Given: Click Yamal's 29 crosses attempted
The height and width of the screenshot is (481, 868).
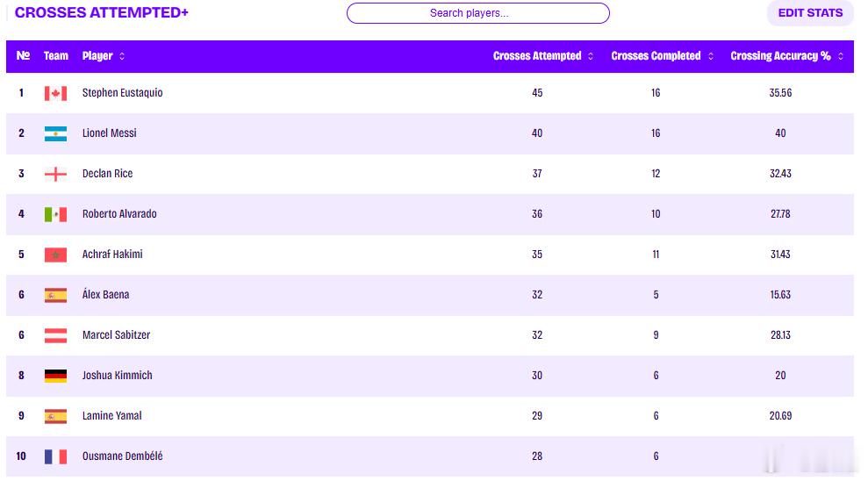Looking at the screenshot, I should (x=537, y=416).
